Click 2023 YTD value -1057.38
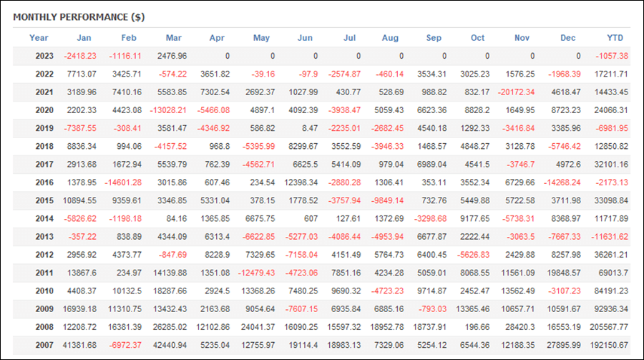Viewport: 644px width, 360px height. pos(612,56)
